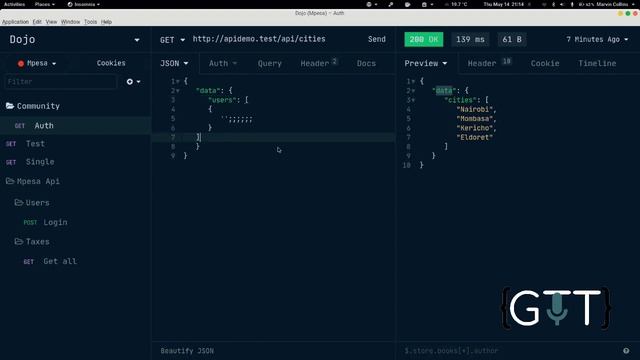Open the JSON body type dropdown
The height and width of the screenshot is (360, 640).
[x=174, y=64]
